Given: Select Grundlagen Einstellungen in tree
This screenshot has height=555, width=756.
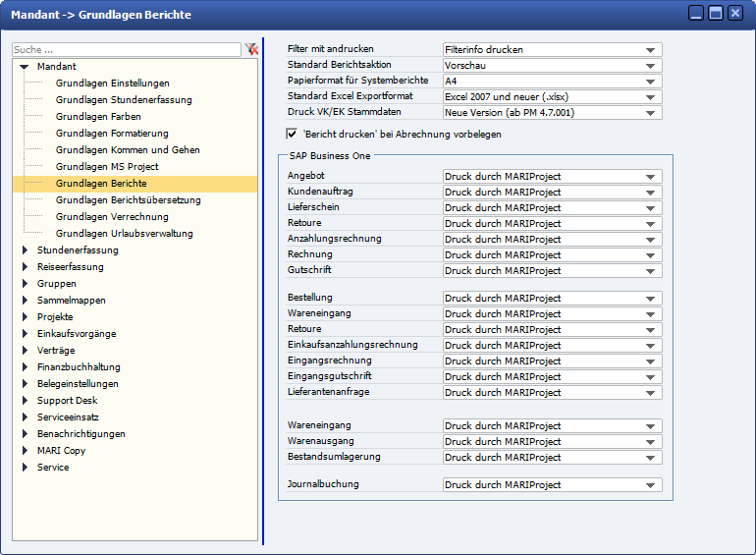Looking at the screenshot, I should tap(112, 83).
